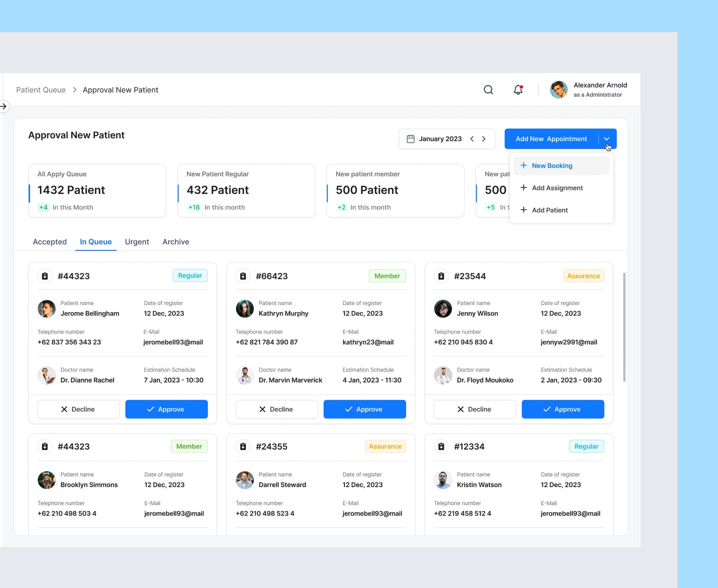
Task: Click the plus icon beside Add Patient
Action: (x=523, y=210)
